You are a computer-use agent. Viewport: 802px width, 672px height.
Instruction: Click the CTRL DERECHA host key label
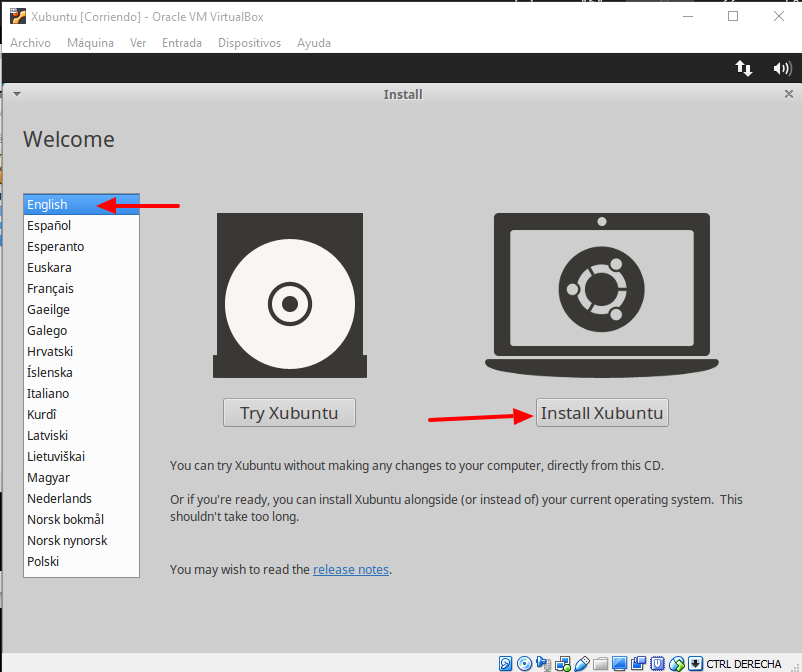[x=744, y=664]
